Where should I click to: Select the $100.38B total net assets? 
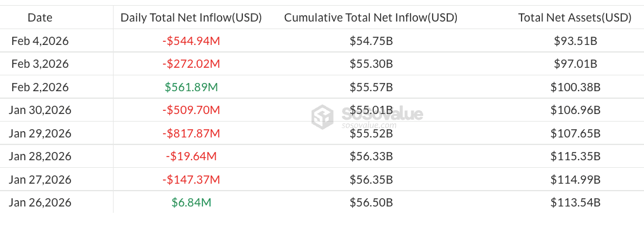coord(575,87)
